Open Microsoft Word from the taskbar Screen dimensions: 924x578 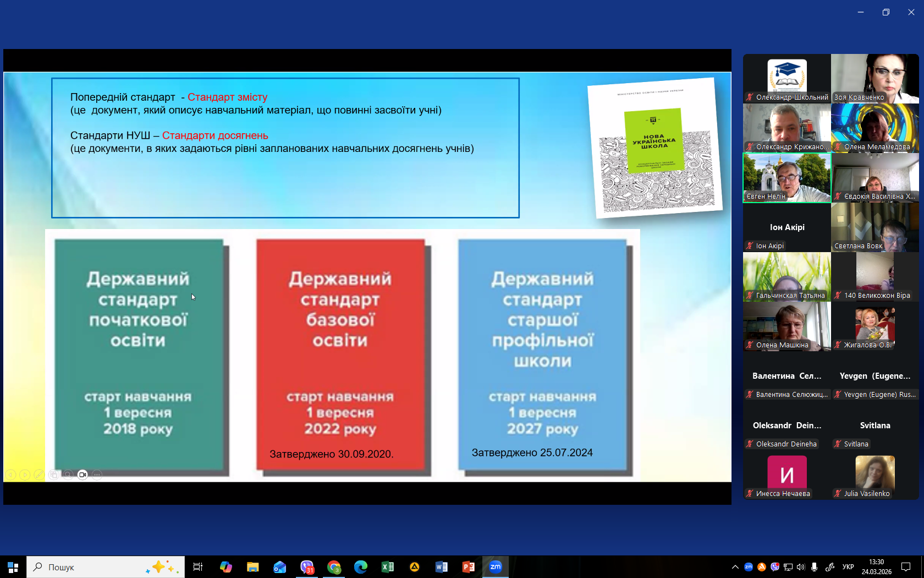pos(442,567)
